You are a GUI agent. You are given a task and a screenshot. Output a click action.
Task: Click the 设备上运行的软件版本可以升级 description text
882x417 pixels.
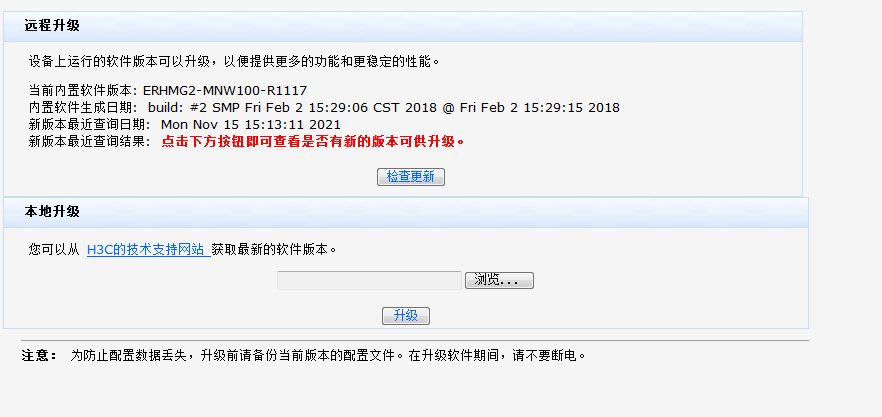[234, 62]
